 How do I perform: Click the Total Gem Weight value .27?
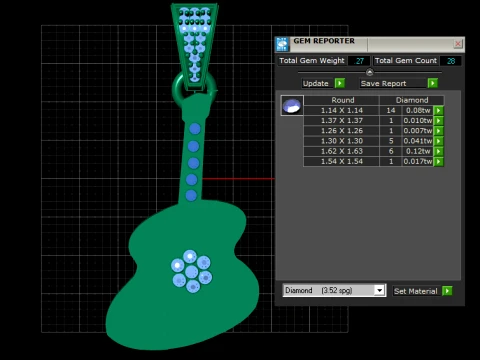pyautogui.click(x=359, y=61)
